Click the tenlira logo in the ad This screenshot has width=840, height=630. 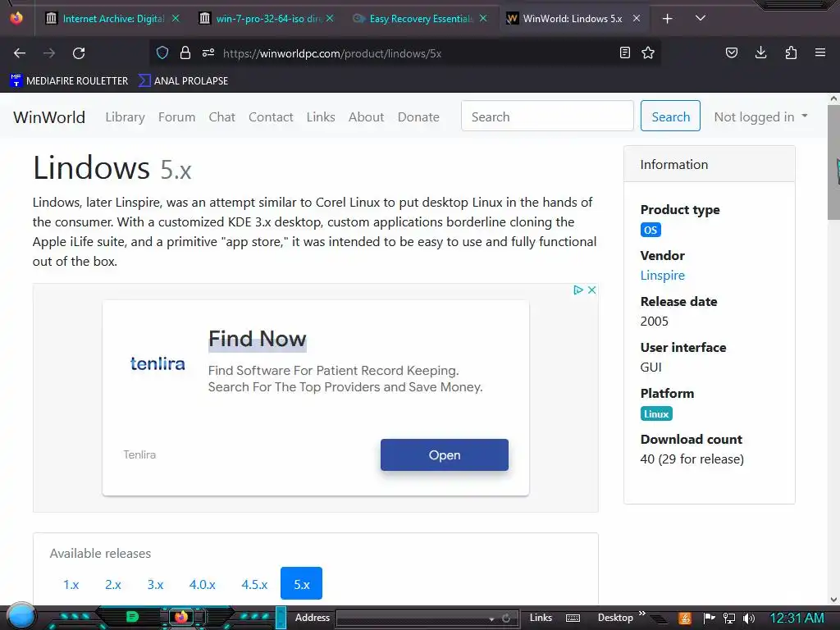(157, 363)
